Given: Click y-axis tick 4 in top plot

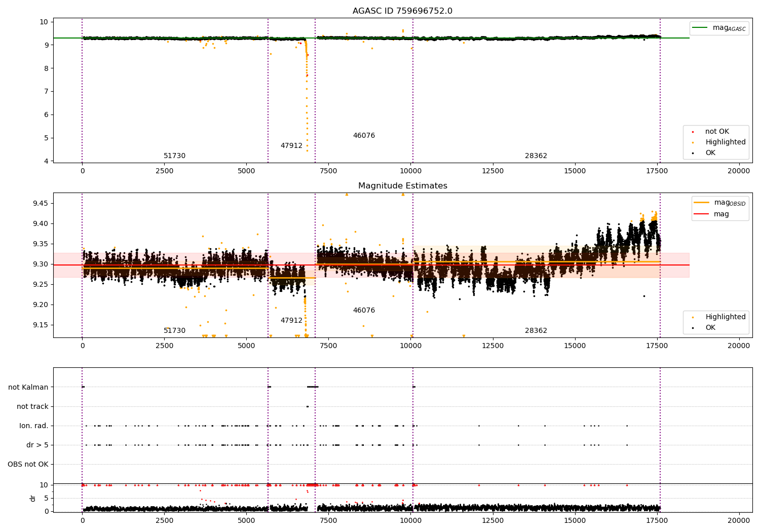Looking at the screenshot, I should [46, 161].
